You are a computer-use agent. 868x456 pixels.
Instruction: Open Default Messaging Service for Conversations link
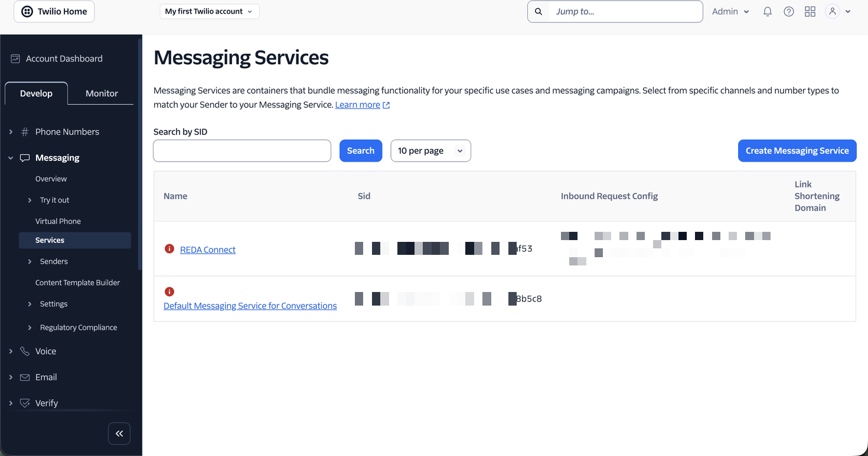click(250, 306)
